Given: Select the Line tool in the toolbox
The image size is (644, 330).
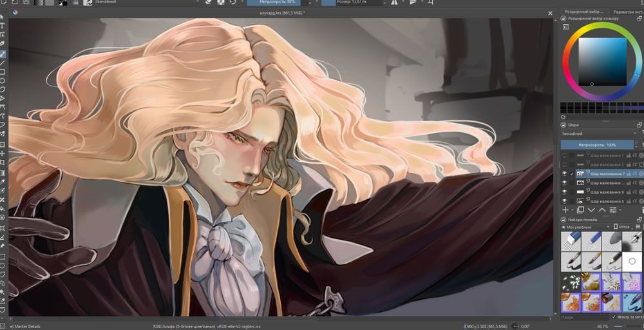Looking at the screenshot, I should (x=3, y=63).
